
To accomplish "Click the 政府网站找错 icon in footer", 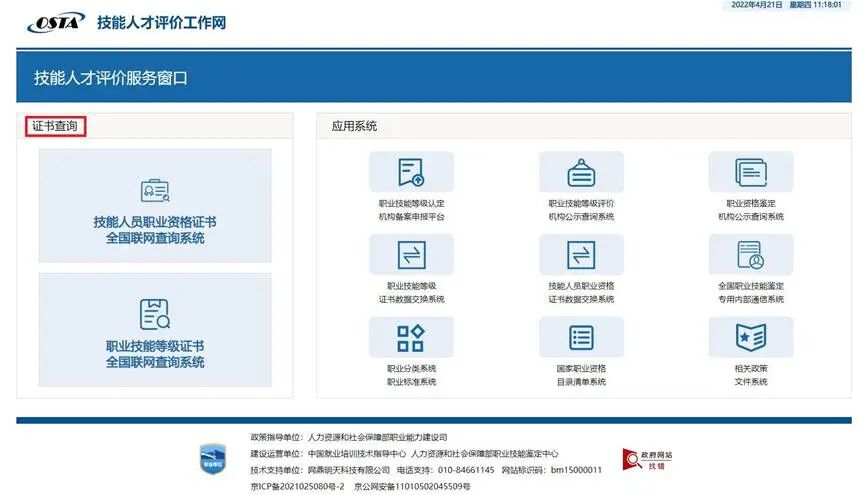I will tap(647, 459).
